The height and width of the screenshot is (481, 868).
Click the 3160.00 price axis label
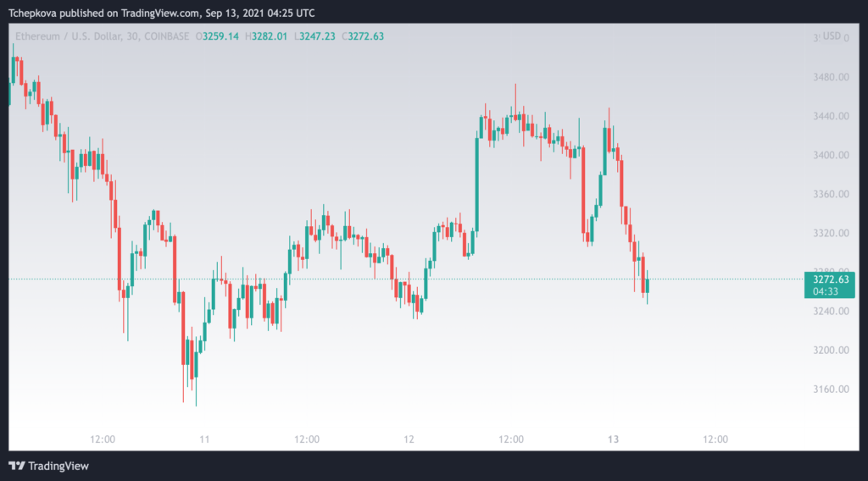831,390
